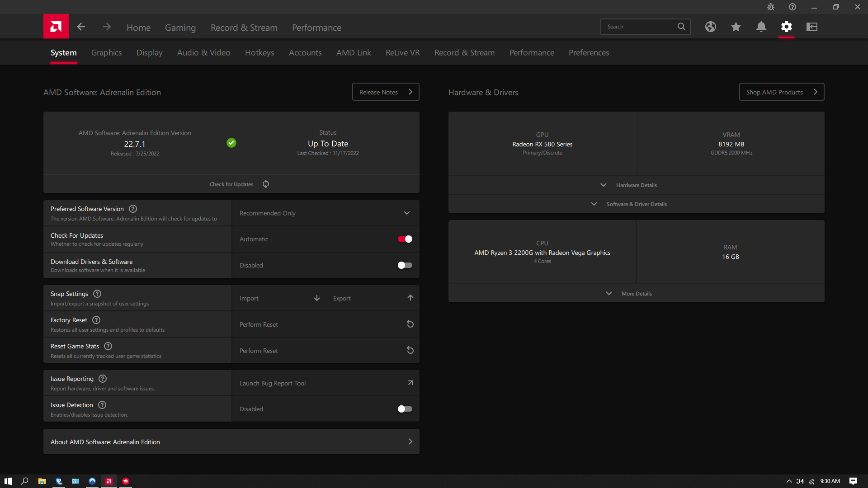Click the AMD Radeon logo icon
Viewport: 868px width, 488px height.
(x=56, y=27)
